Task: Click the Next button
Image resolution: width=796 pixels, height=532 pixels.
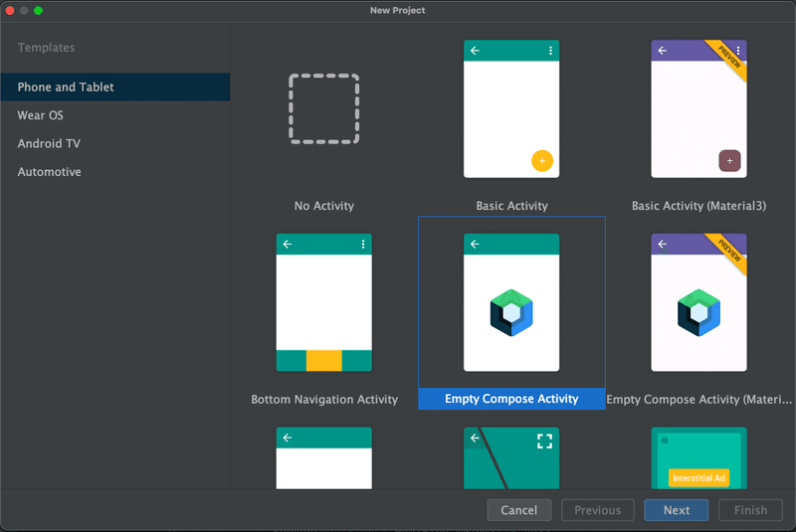Action: pos(677,510)
